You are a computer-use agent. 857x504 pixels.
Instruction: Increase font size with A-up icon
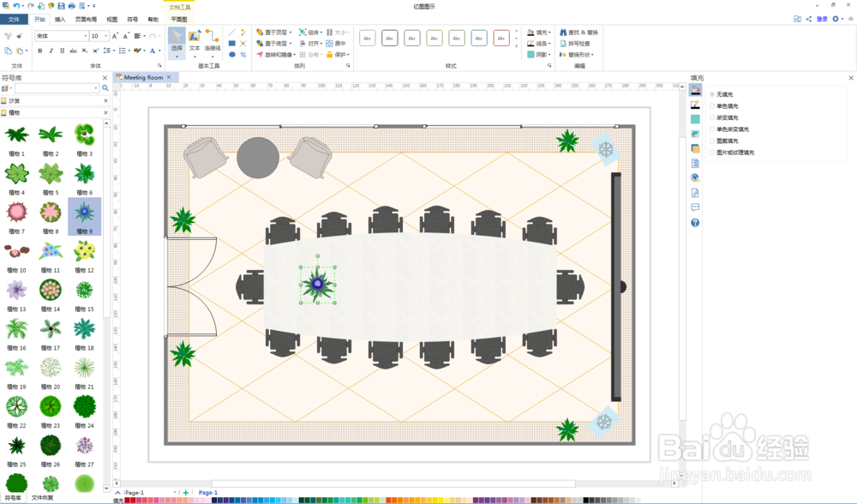tap(115, 35)
